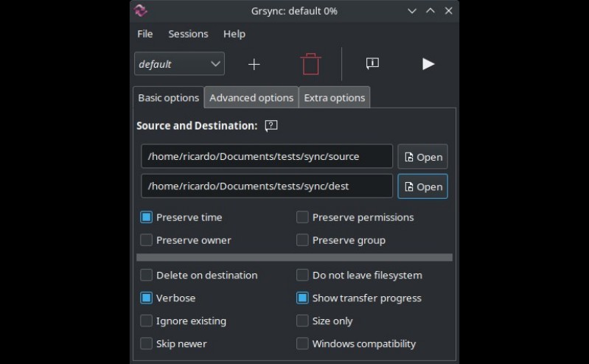
Task: Click the simulation info icon in toolbar
Action: [x=372, y=63]
